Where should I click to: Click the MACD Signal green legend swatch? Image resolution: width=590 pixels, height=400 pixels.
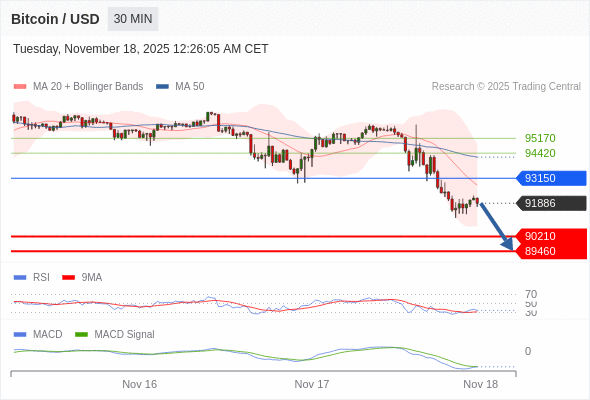point(81,335)
